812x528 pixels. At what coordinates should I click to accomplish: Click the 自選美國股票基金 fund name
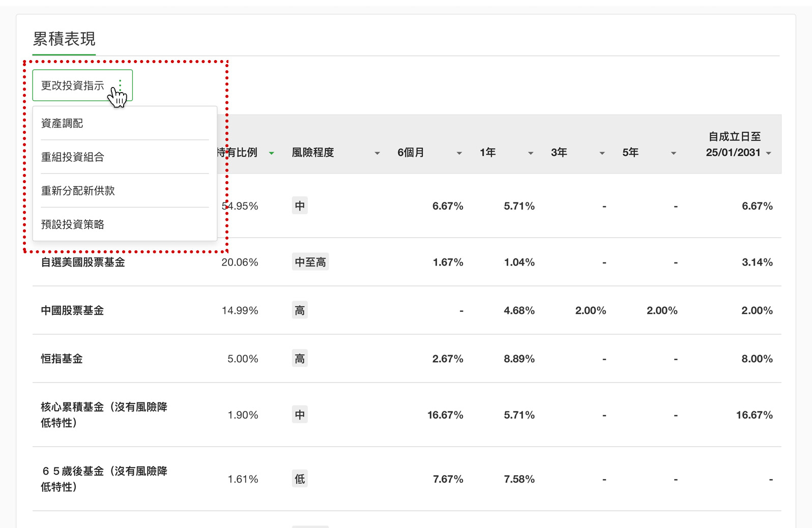[83, 262]
